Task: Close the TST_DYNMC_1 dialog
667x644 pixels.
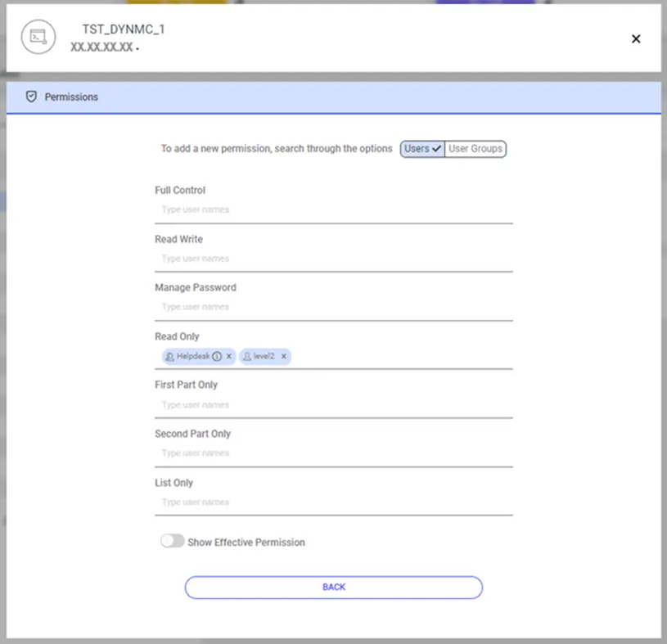Action: [x=636, y=38]
